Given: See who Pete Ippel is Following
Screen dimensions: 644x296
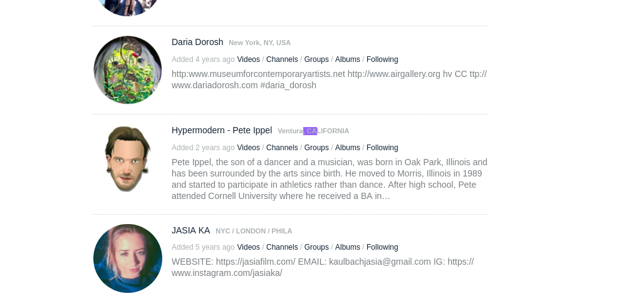Looking at the screenshot, I should (382, 148).
